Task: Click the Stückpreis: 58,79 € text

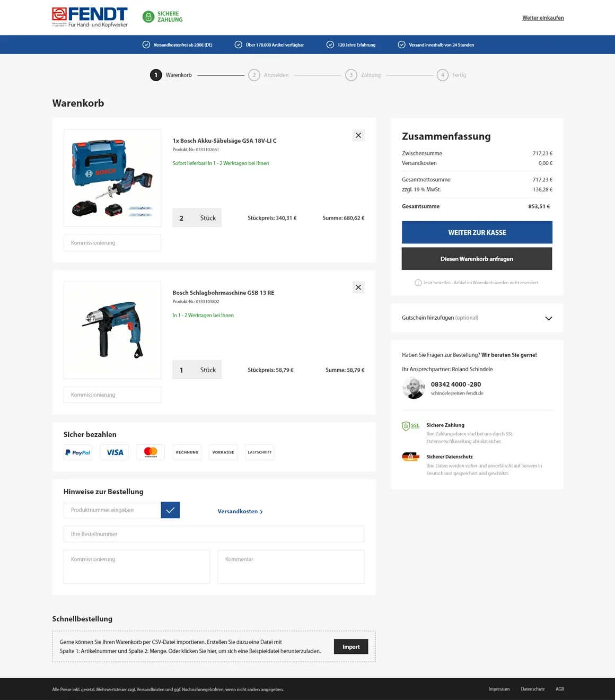Action: pyautogui.click(x=270, y=370)
